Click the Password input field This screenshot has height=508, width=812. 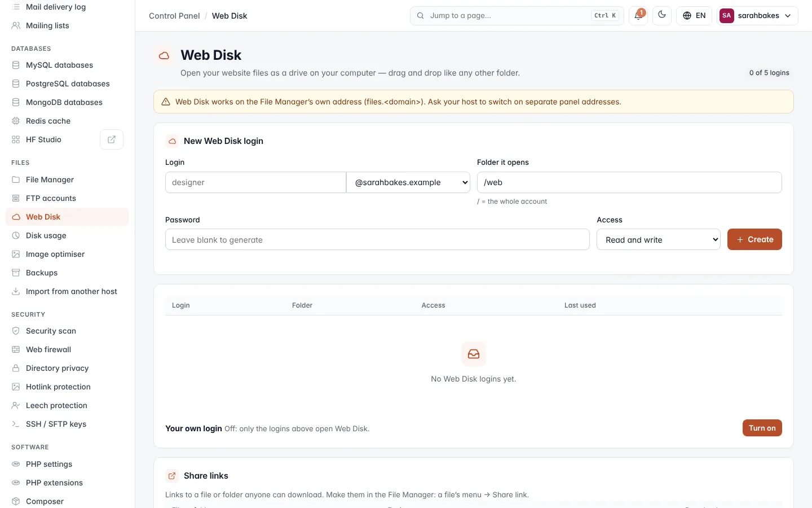tap(377, 239)
